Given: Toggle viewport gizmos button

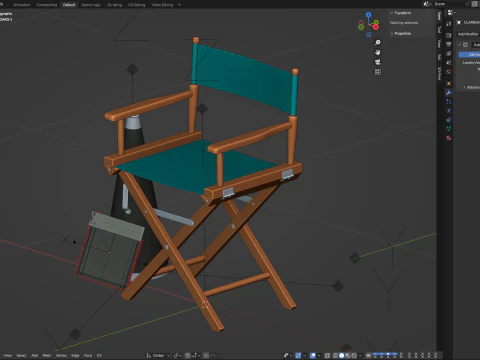Looking at the screenshot, I should 298,355.
